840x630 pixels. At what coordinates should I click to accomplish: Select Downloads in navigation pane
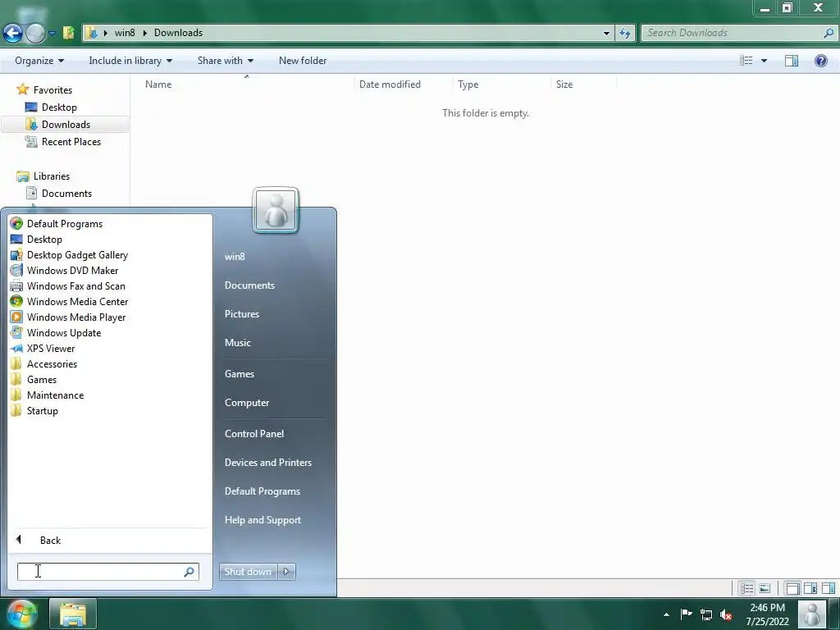(x=66, y=125)
